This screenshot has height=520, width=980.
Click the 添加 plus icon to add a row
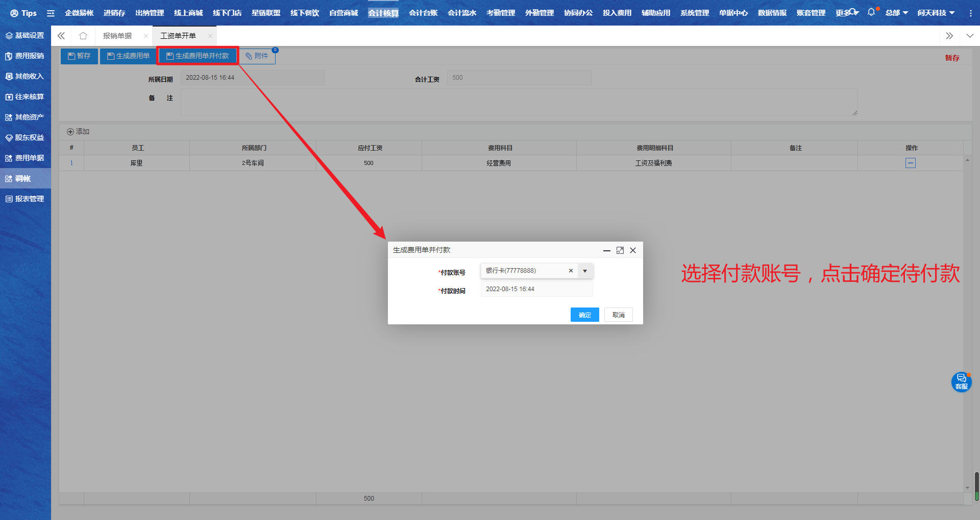(x=70, y=132)
